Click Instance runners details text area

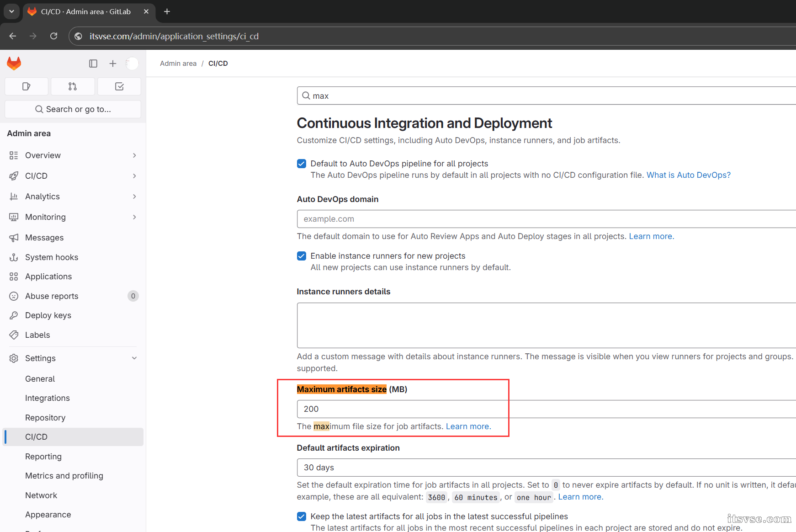[546, 325]
